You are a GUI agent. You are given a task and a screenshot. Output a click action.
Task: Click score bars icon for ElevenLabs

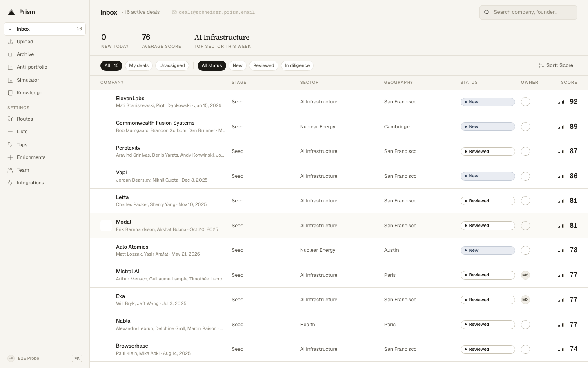(561, 102)
